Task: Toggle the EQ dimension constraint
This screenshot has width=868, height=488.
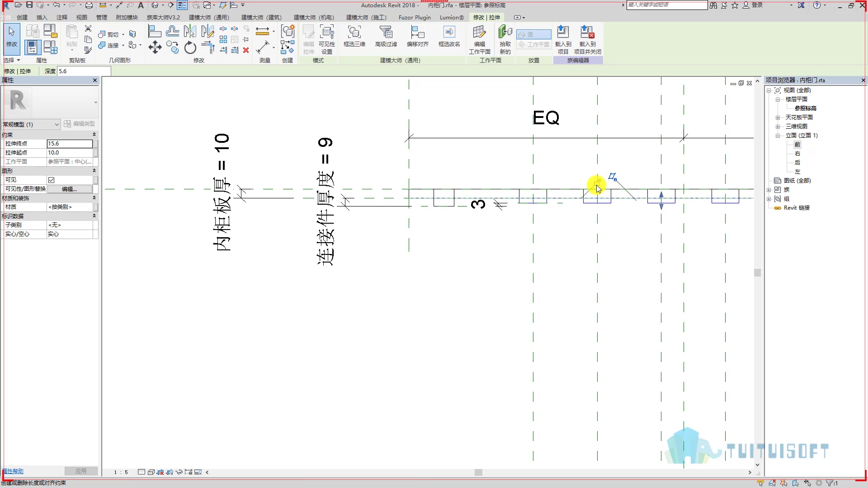Action: coord(546,118)
